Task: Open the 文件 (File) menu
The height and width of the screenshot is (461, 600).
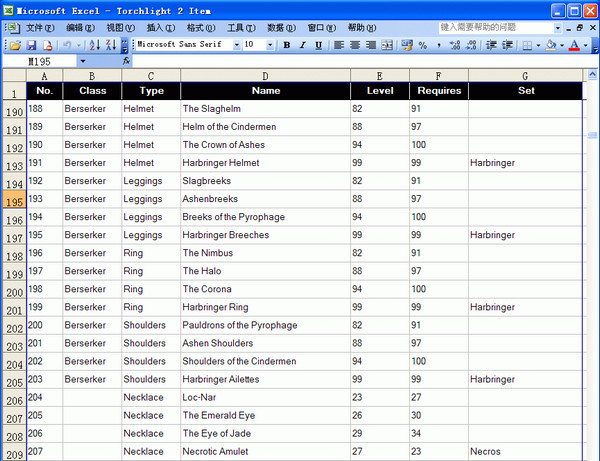Action: (x=40, y=28)
